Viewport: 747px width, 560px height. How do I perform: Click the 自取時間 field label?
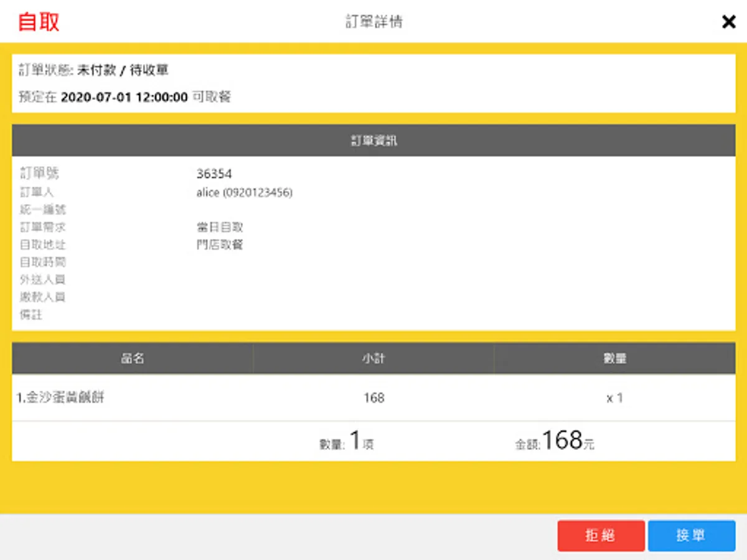pos(43,263)
